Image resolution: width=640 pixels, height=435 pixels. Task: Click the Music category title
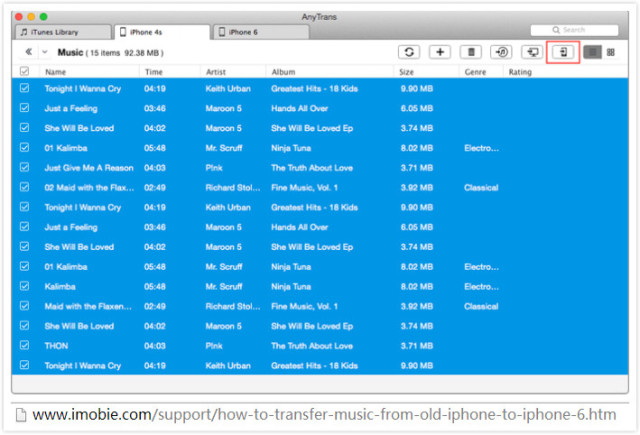[70, 52]
